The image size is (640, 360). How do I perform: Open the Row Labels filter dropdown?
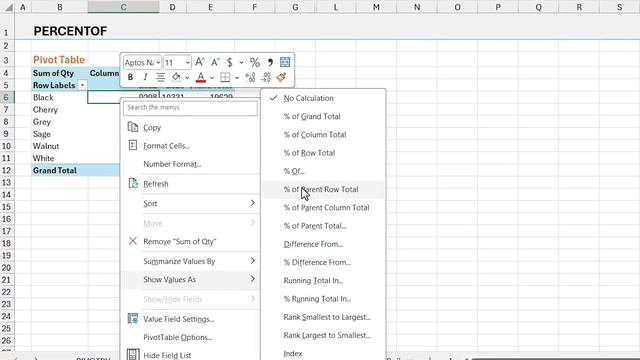[x=82, y=85]
